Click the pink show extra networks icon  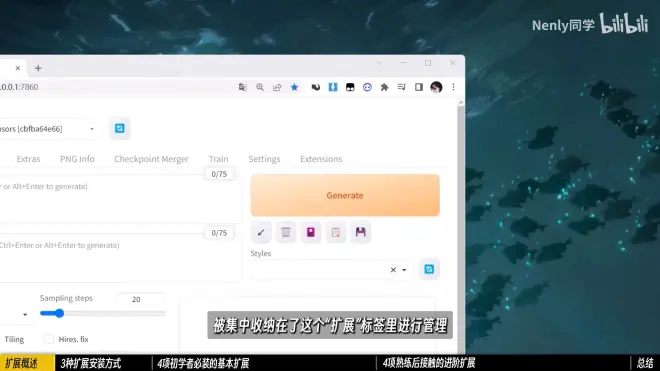311,232
